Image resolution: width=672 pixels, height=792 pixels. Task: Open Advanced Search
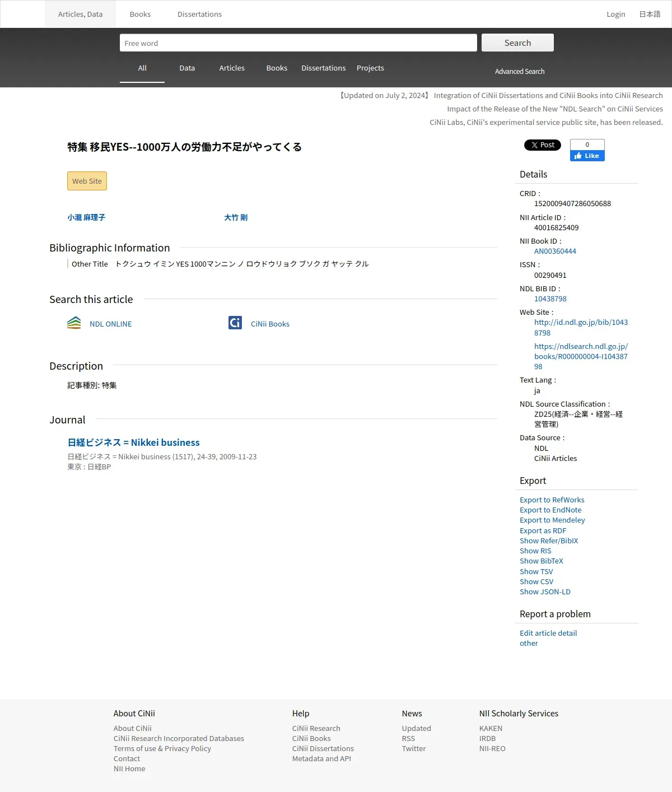click(x=520, y=72)
